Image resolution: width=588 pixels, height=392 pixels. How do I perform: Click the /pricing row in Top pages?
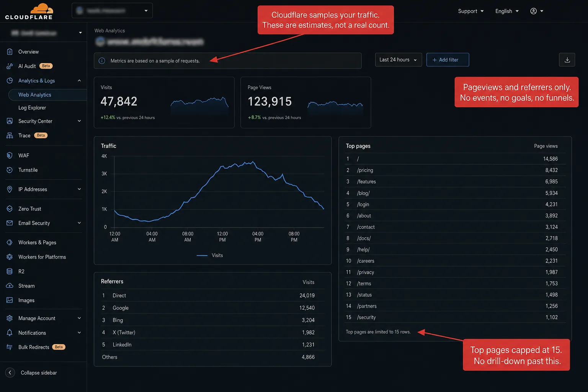click(x=455, y=170)
